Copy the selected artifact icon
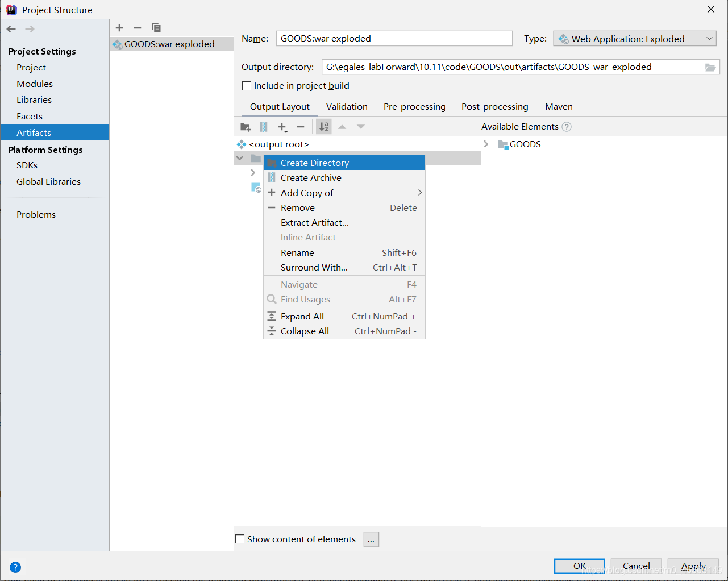 [156, 27]
